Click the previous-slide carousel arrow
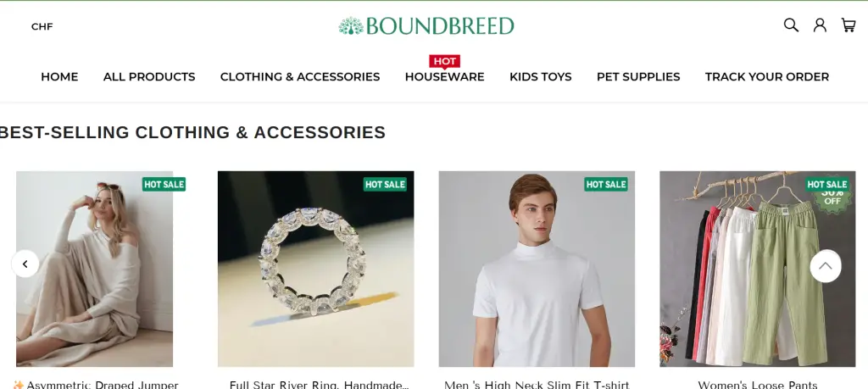This screenshot has width=868, height=389. tap(25, 264)
